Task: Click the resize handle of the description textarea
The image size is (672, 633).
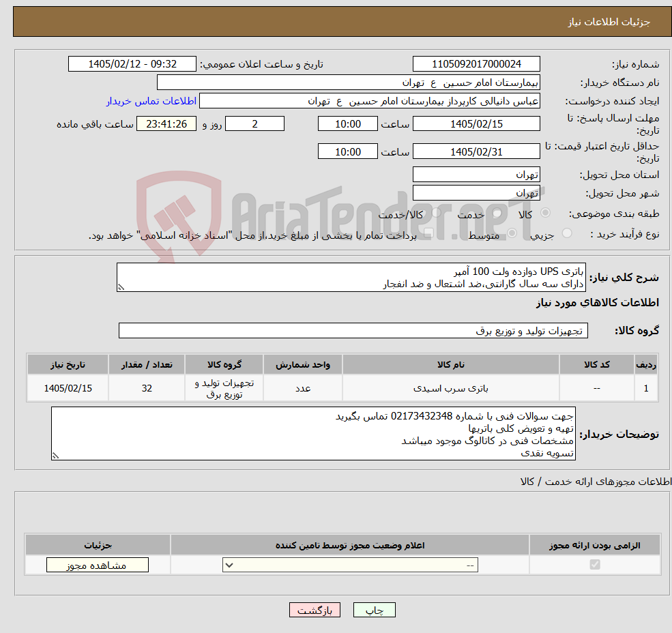Action: (x=121, y=288)
